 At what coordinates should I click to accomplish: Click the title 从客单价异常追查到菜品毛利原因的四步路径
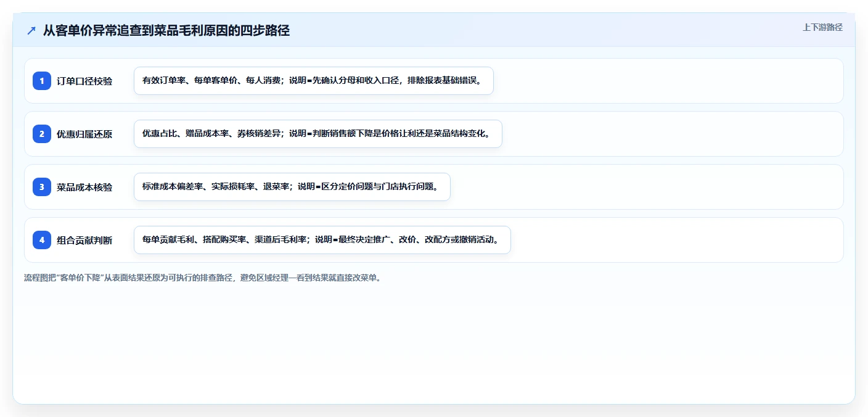point(166,30)
